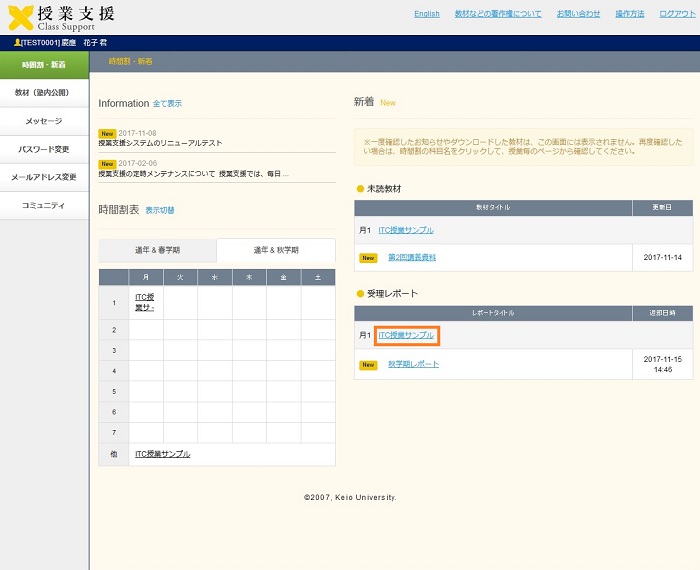Click the ITC授業 cell in the Monday timetable column
700x570 pixels.
pos(145,302)
